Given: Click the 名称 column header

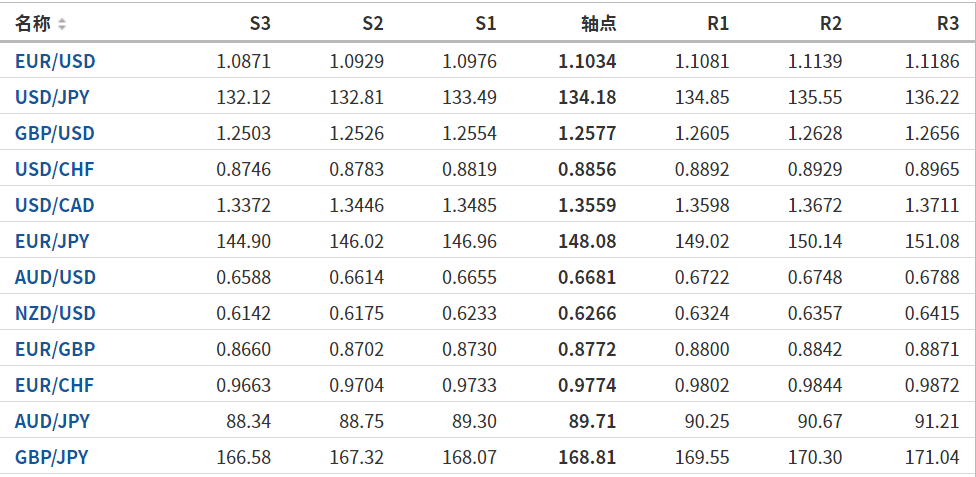Looking at the screenshot, I should pos(33,23).
